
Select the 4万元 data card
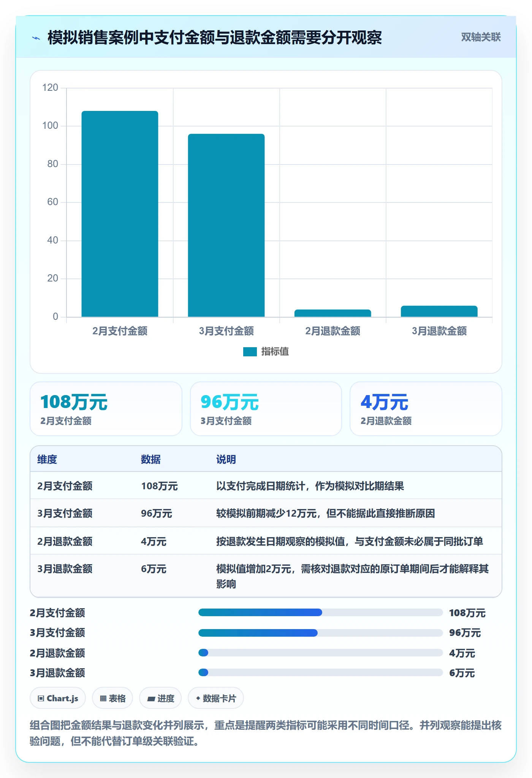point(426,409)
